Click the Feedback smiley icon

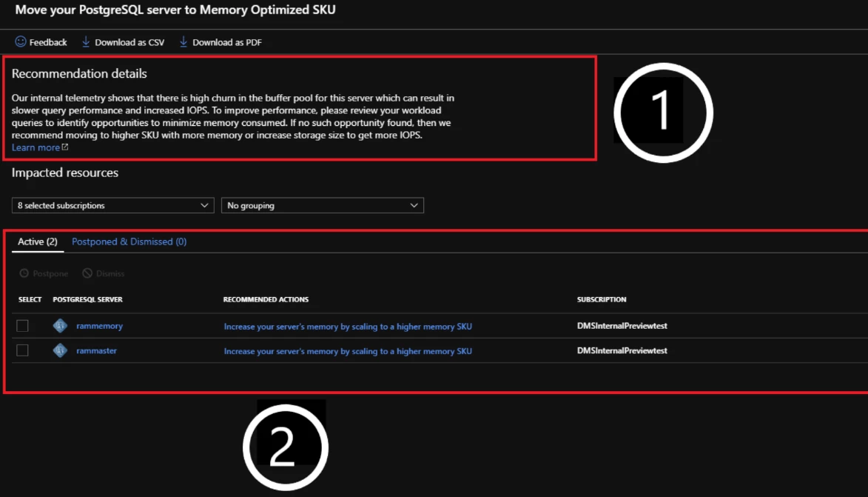[x=21, y=41]
